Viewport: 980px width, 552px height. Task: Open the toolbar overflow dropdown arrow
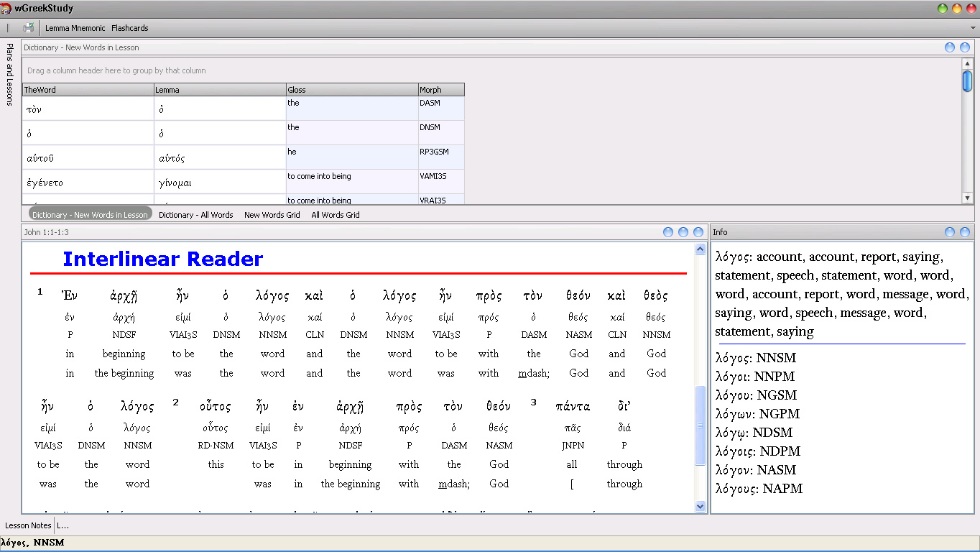click(974, 28)
